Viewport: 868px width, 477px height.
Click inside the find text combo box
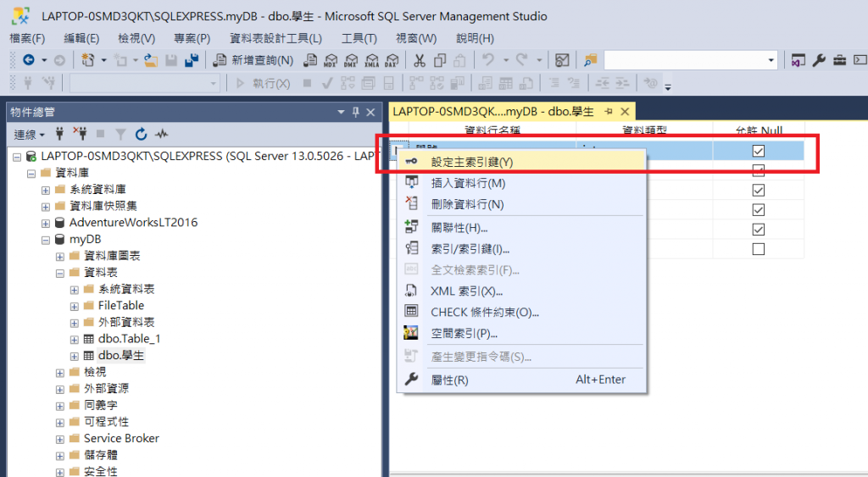click(684, 60)
